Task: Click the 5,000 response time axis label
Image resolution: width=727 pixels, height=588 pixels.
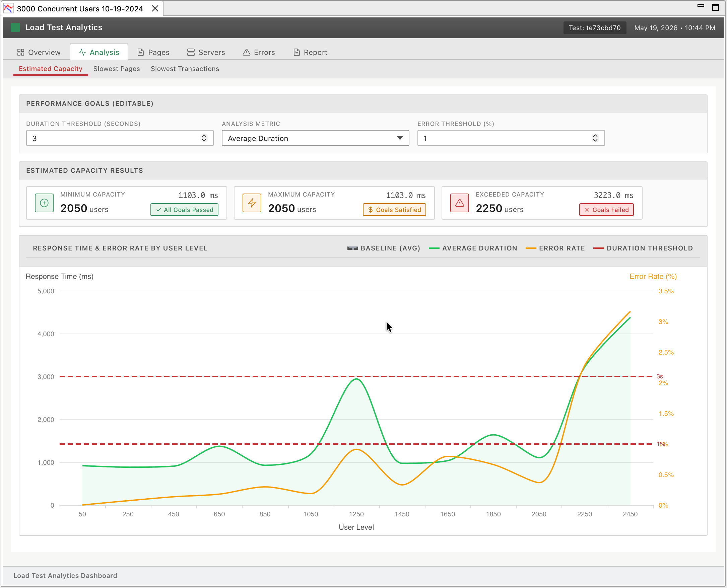Action: coord(46,291)
